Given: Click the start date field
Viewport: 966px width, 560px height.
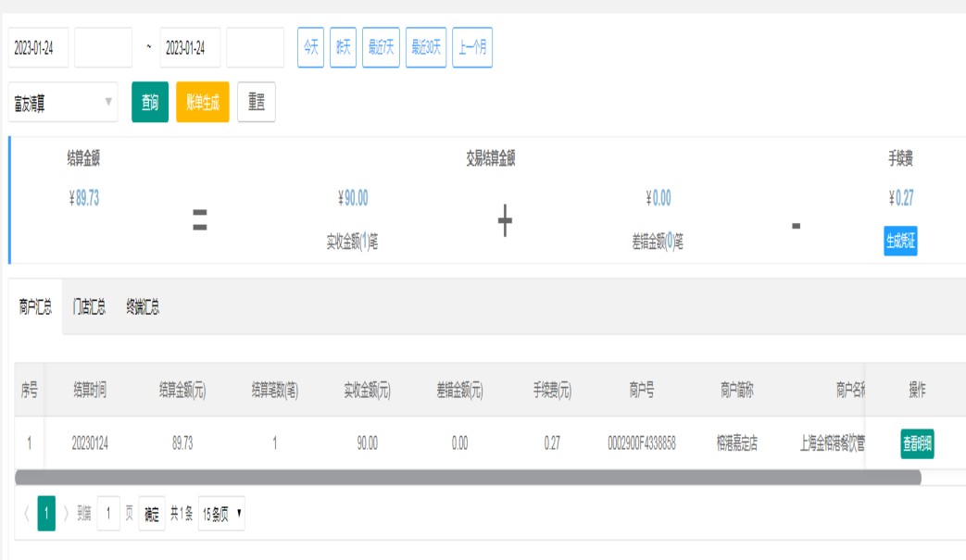Looking at the screenshot, I should [38, 48].
